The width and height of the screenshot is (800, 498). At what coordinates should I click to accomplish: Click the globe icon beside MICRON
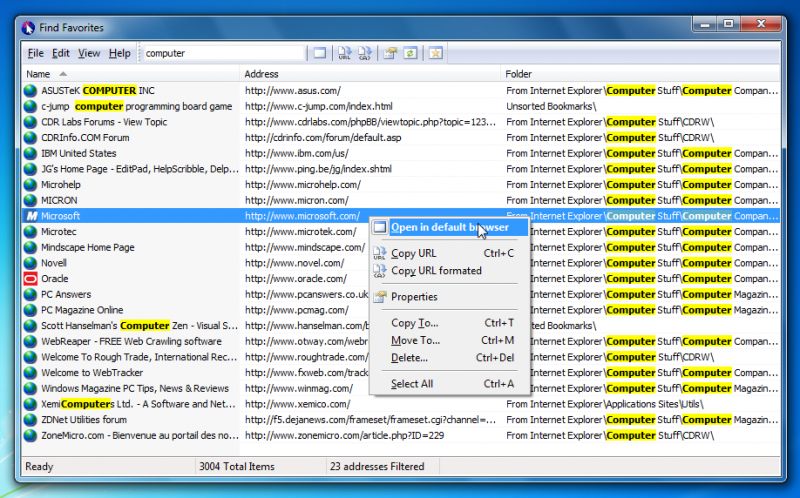pos(31,201)
